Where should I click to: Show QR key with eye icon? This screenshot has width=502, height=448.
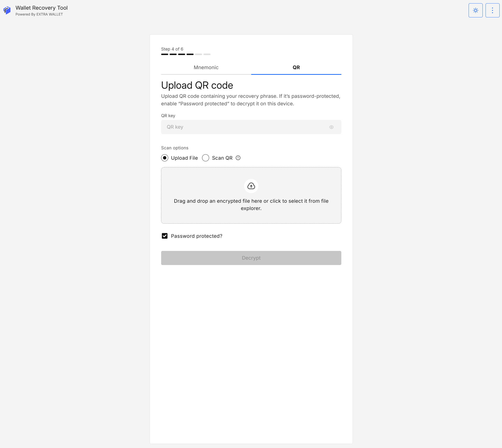pos(331,127)
